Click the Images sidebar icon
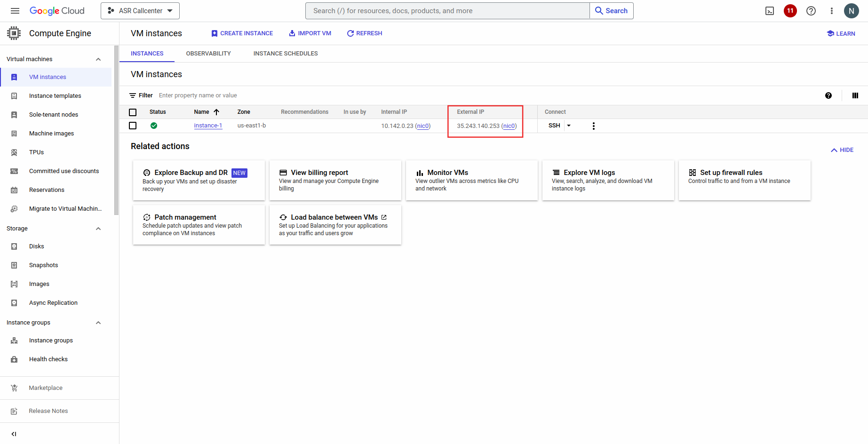 pyautogui.click(x=14, y=284)
